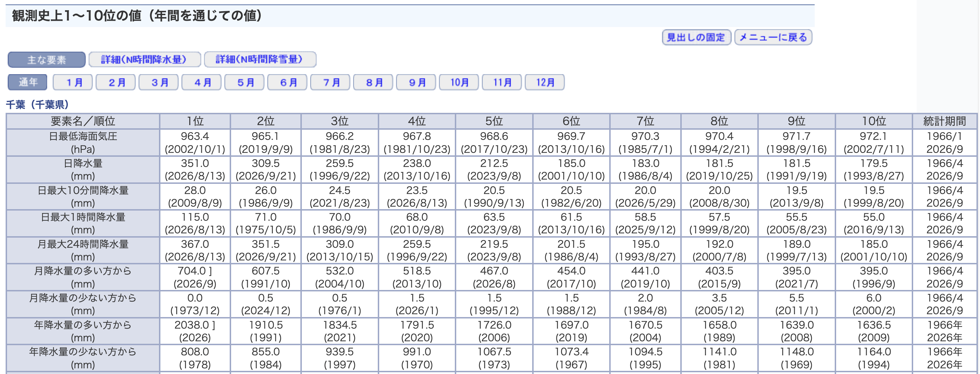The image size is (980, 374).
Task: Select the 日最低海面気圧 (hPa) row label
Action: (83, 142)
